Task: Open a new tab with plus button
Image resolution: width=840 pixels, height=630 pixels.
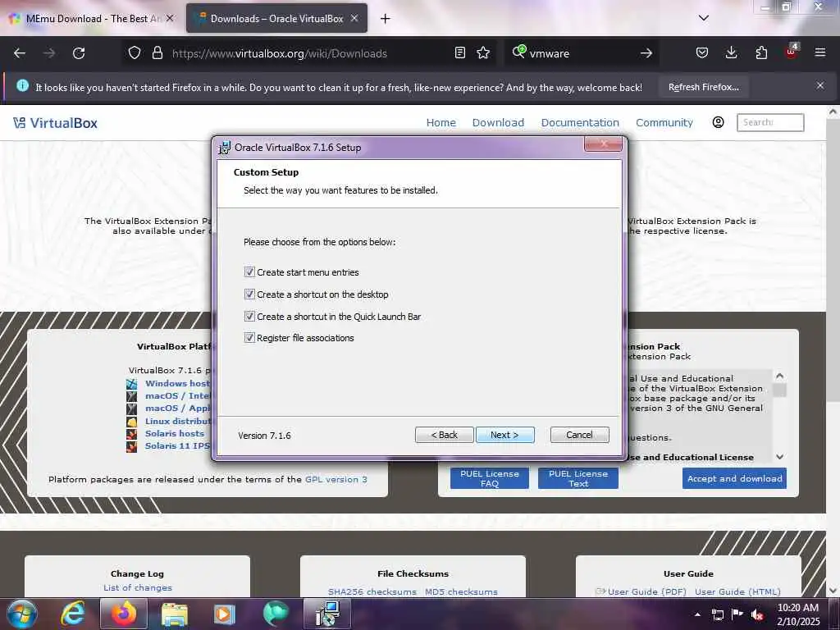Action: 386,19
